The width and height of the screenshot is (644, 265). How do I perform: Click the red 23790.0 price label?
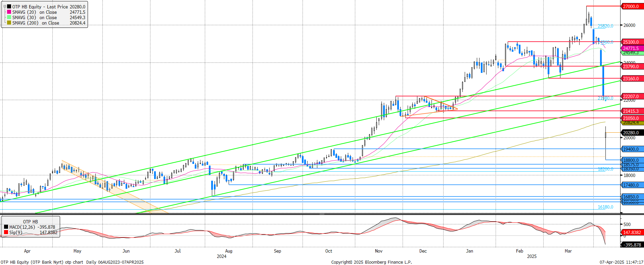point(632,67)
